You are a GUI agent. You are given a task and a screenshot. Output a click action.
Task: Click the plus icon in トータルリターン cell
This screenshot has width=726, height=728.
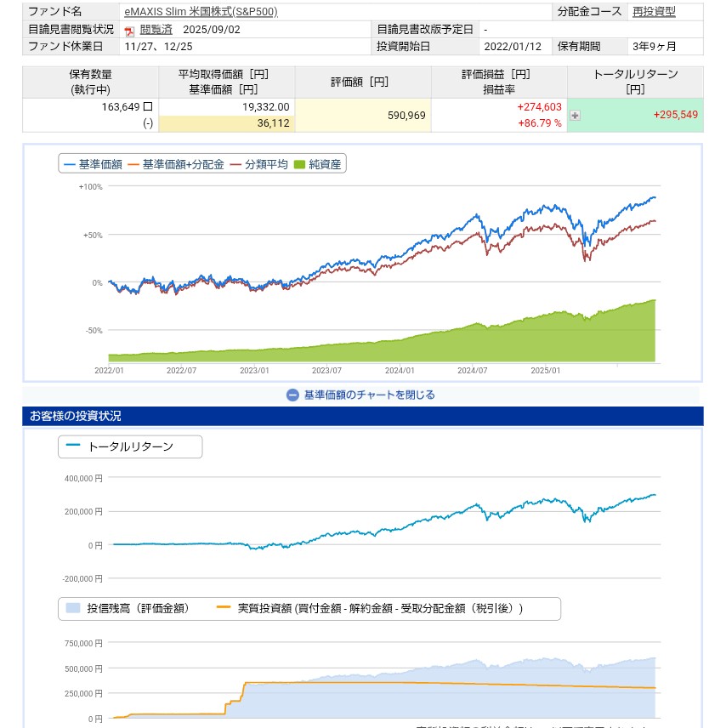[576, 116]
